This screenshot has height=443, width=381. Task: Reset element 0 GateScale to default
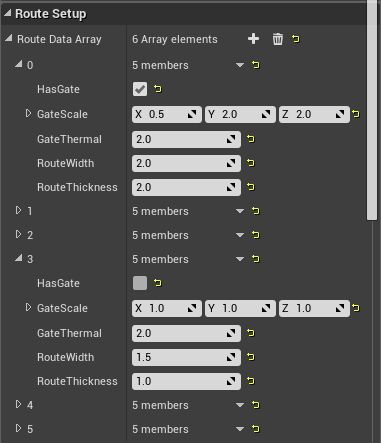(356, 114)
